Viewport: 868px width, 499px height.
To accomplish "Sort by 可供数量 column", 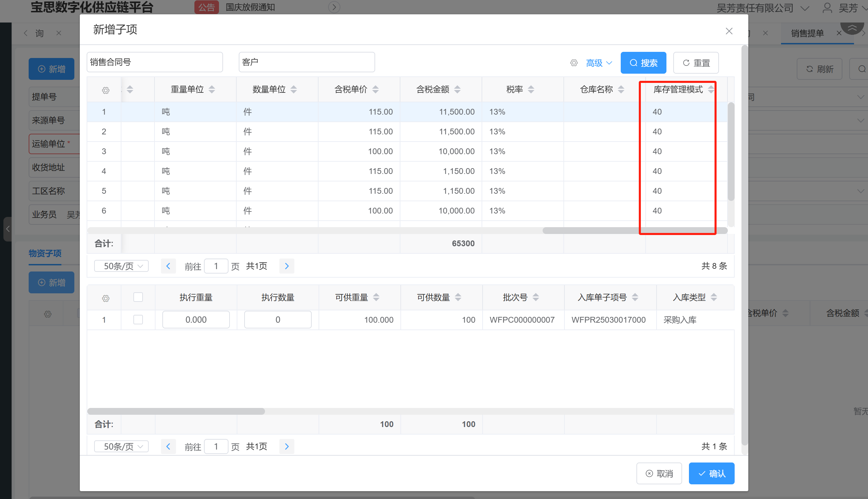I will pos(458,297).
